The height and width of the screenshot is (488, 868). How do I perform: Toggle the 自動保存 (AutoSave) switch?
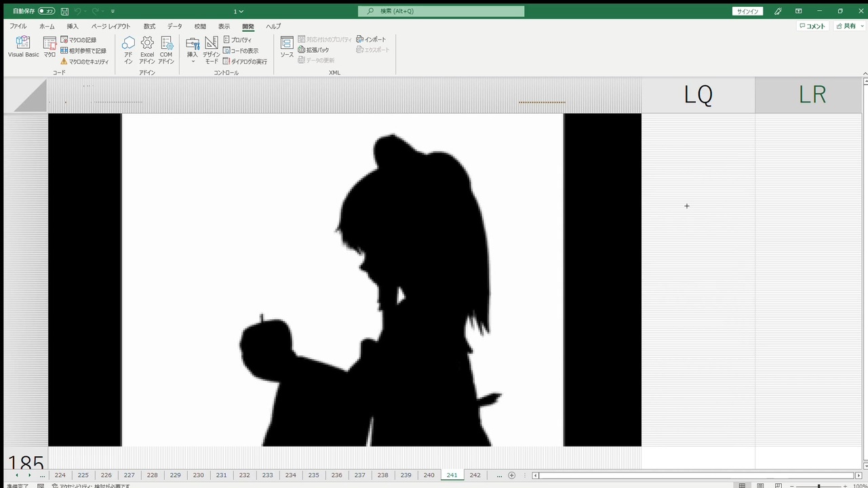click(47, 11)
